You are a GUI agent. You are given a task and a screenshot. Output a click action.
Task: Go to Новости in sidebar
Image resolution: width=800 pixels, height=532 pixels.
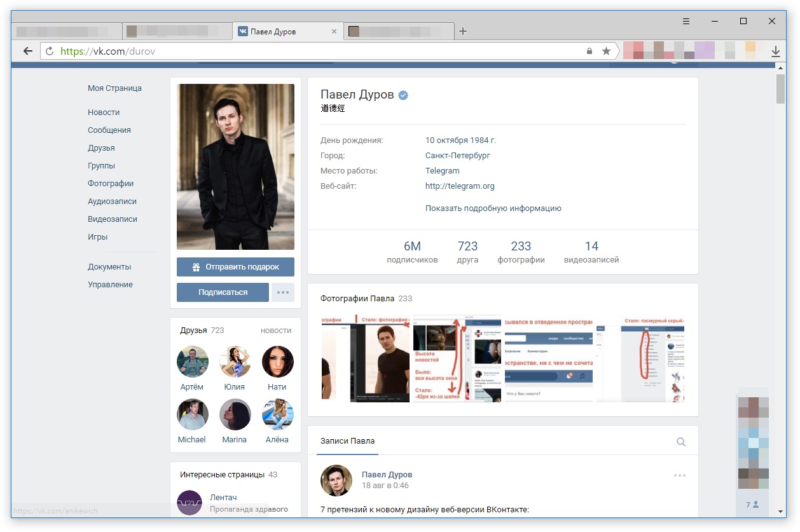pyautogui.click(x=104, y=113)
